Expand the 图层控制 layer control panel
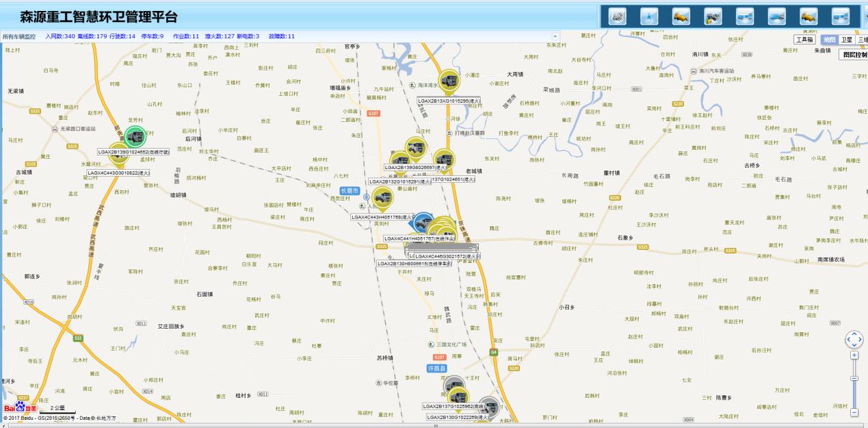Screen dimensions: 868x428 (x=854, y=55)
